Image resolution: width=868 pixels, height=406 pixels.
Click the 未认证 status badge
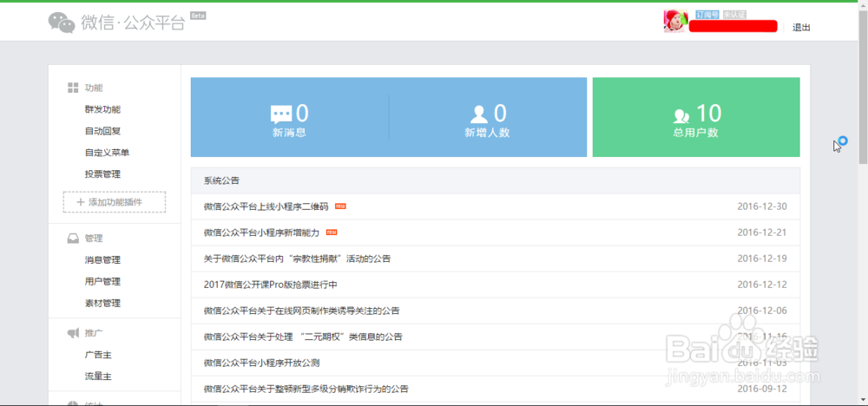[x=734, y=15]
